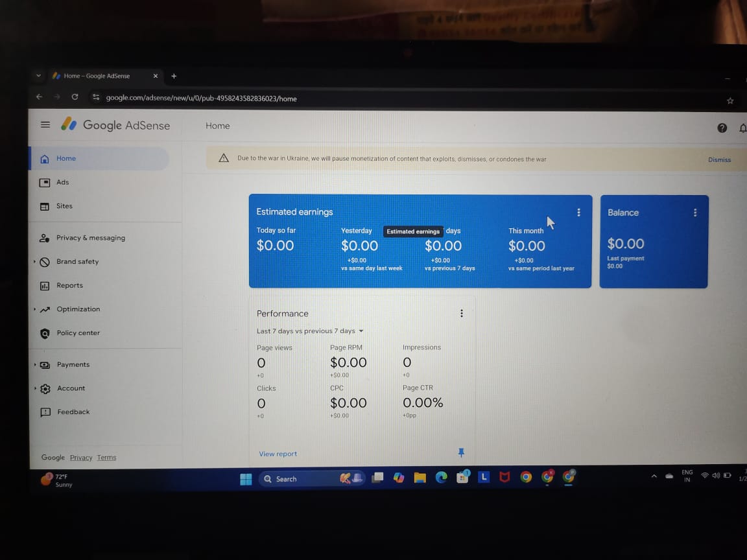Screen dimensions: 747x560
Task: Click the Today so far $0.00 value
Action: click(x=275, y=245)
